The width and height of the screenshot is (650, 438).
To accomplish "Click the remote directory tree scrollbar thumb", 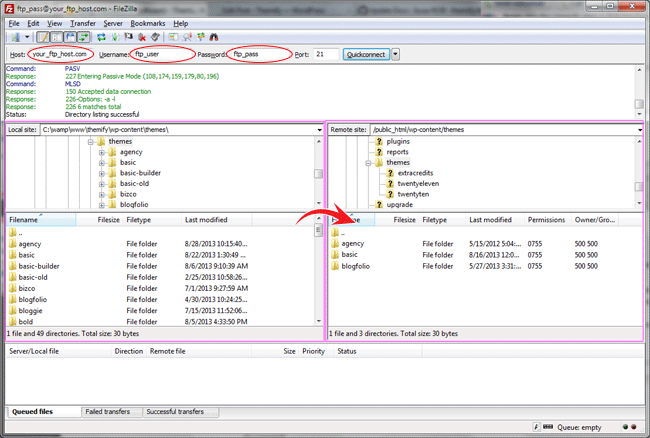I will [x=639, y=187].
